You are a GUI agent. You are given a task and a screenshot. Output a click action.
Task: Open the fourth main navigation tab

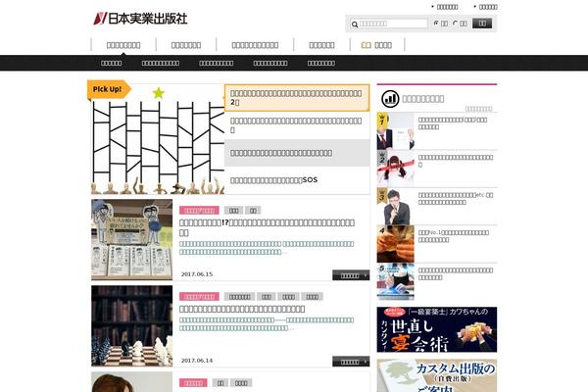321,45
